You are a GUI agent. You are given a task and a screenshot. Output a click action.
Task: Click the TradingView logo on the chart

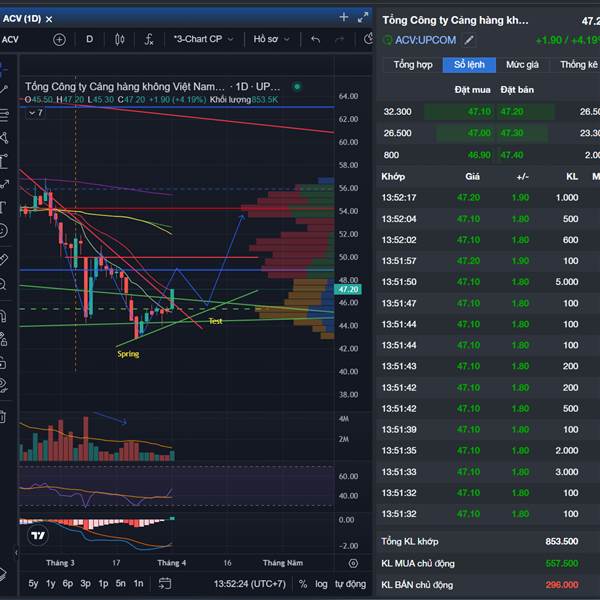tap(38, 535)
